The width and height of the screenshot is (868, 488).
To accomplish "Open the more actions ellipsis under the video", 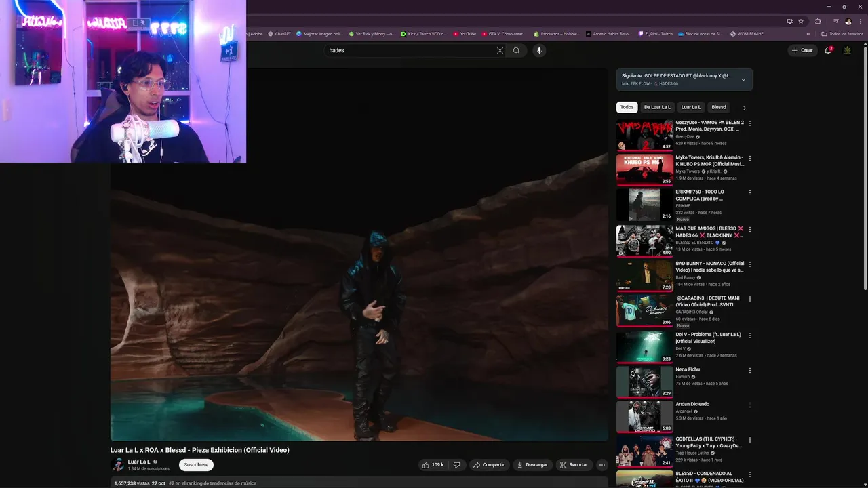I will pos(601,465).
